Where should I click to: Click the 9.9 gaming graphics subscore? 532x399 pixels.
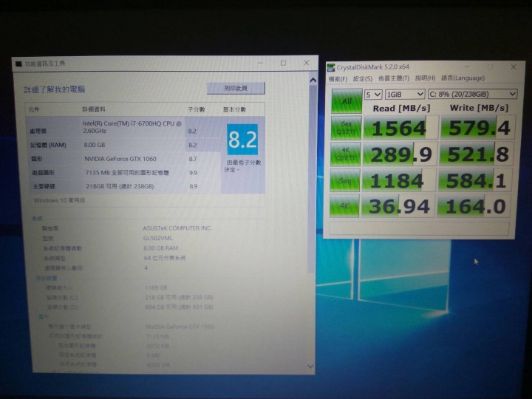click(193, 173)
